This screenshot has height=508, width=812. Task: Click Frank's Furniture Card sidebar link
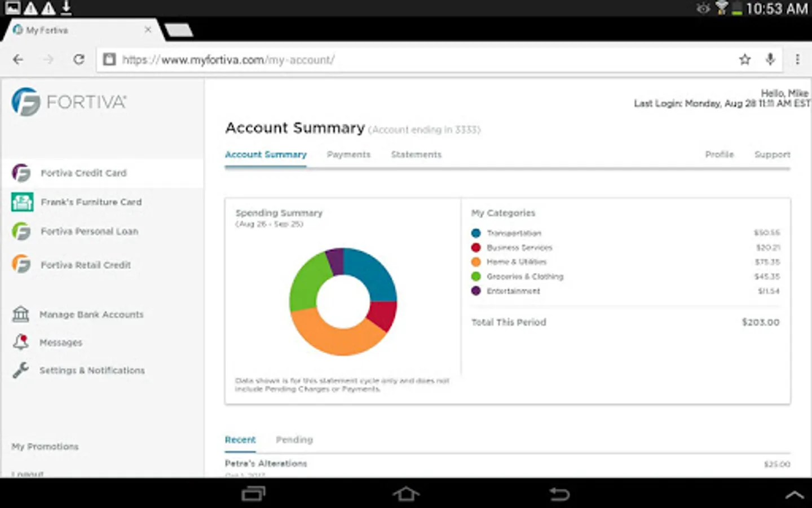(91, 202)
